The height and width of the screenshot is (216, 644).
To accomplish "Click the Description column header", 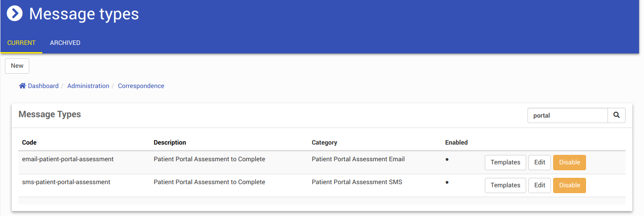I will click(x=170, y=142).
